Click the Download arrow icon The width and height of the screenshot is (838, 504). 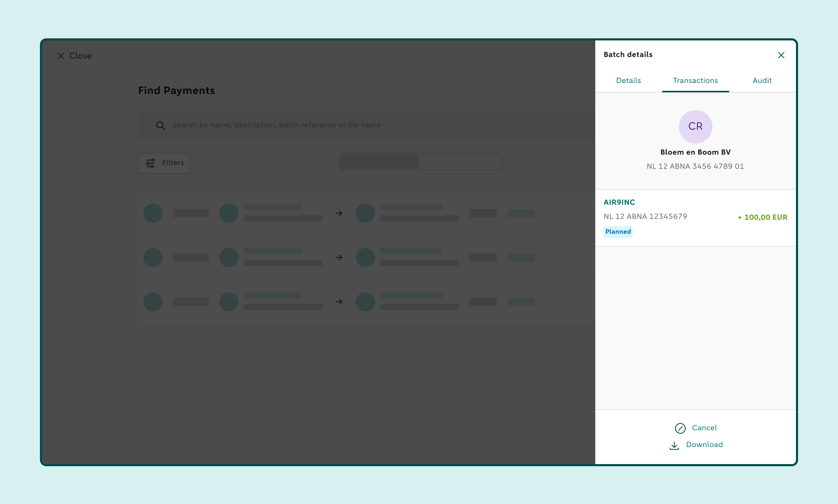(674, 445)
